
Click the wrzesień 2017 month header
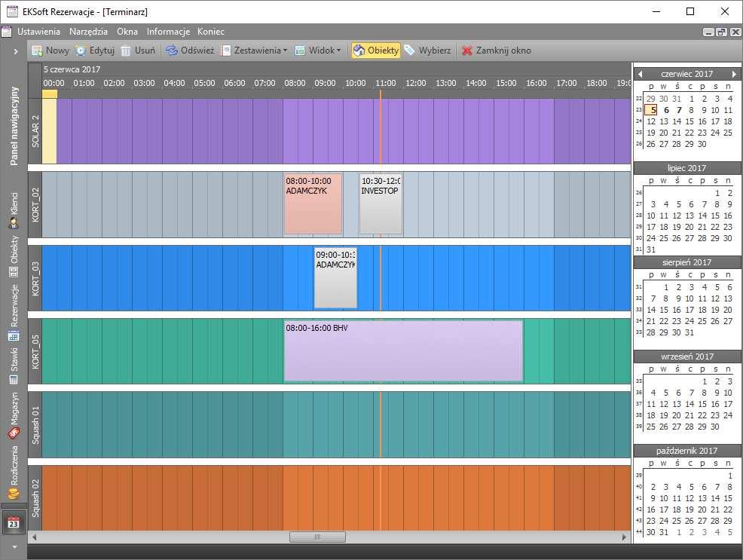[686, 357]
